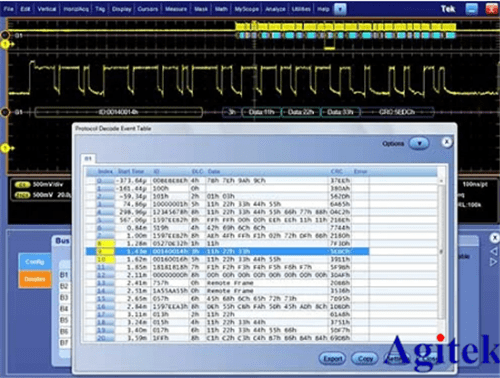The width and height of the screenshot is (500, 378).
Task: Click the decoded Data 22h bus packet
Action: [x=301, y=112]
